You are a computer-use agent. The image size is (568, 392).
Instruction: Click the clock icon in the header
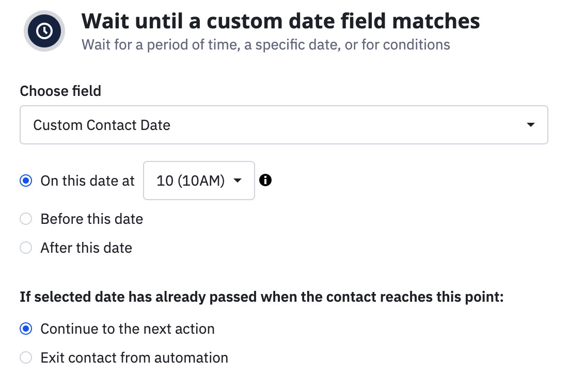(44, 31)
